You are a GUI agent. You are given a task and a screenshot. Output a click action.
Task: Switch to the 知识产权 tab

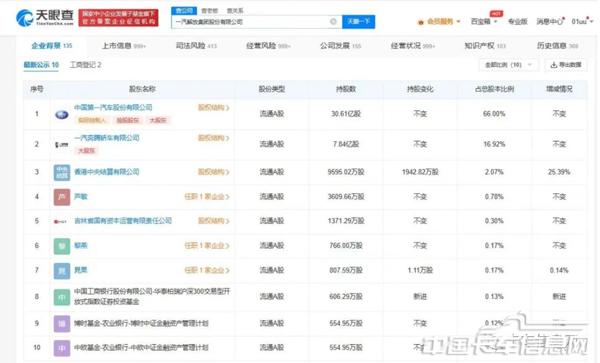485,46
